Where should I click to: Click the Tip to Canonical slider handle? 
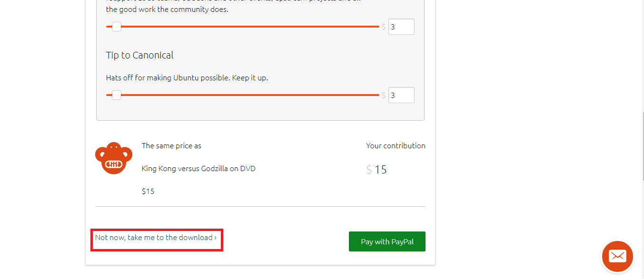(117, 95)
